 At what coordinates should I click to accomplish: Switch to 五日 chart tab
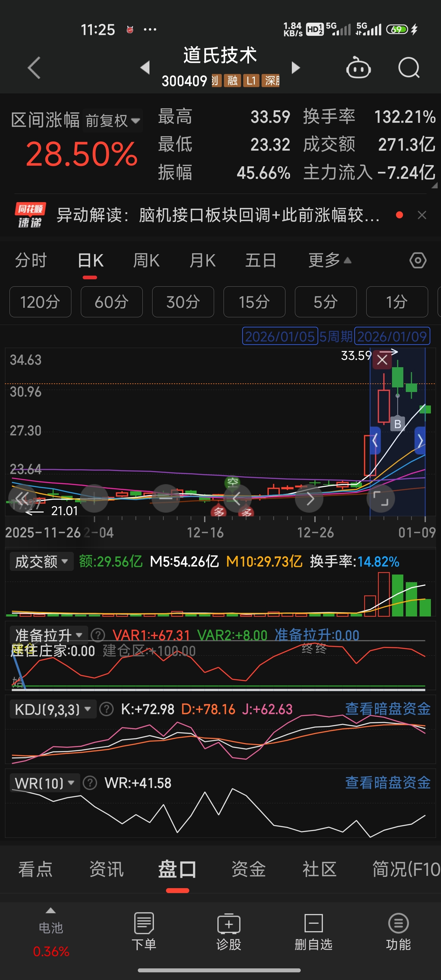pos(261,261)
